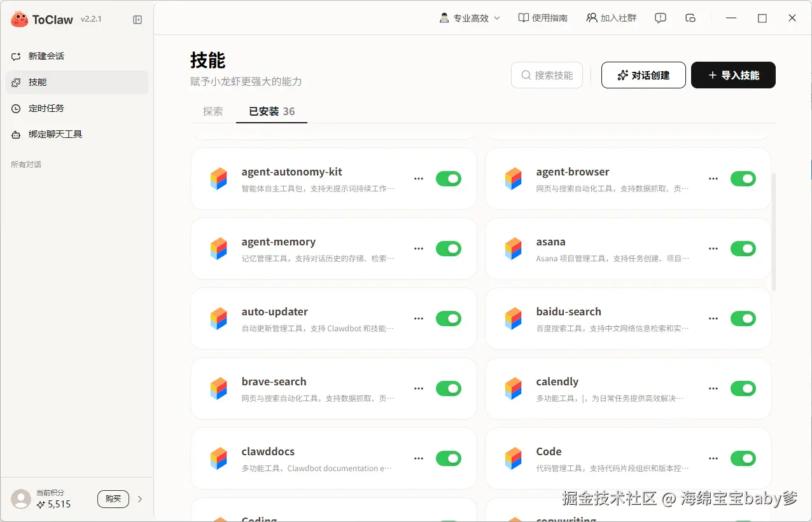This screenshot has height=522, width=812.
Task: Open more options for auto-updater
Action: pyautogui.click(x=419, y=319)
